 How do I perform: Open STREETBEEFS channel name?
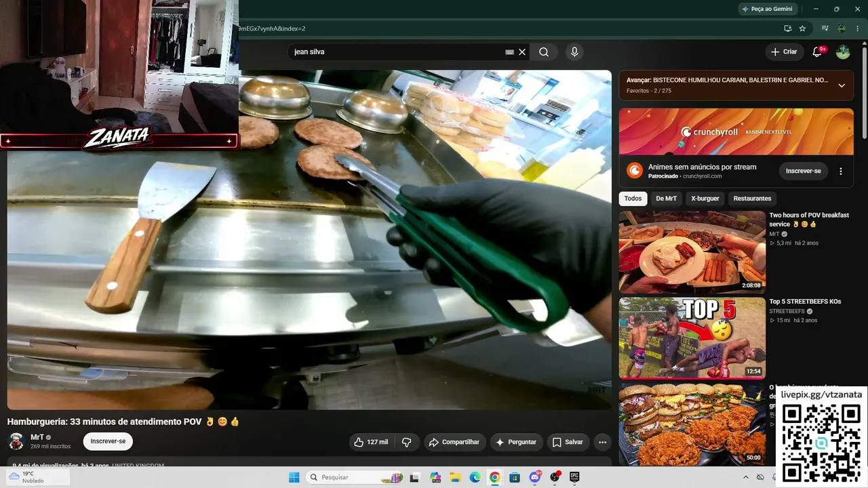787,311
